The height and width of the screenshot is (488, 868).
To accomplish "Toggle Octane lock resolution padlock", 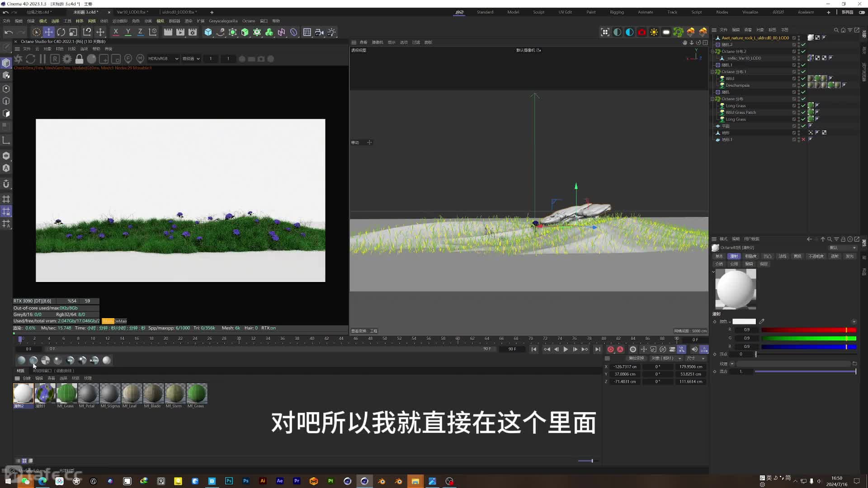I will pos(79,59).
